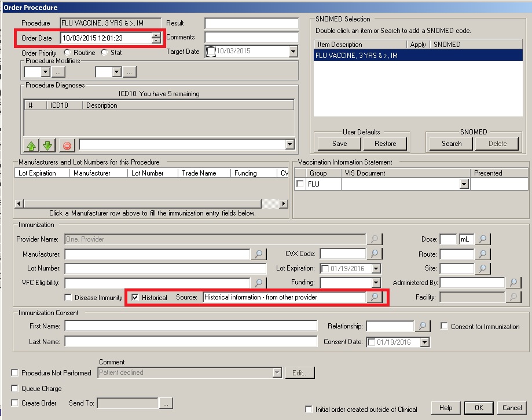This screenshot has height=420, width=532.
Task: Click the CVX Code lookup magnifier
Action: pos(375,254)
